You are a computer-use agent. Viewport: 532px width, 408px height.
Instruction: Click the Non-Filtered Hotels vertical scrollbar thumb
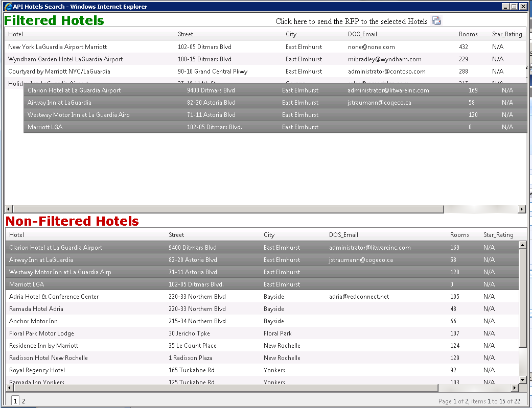click(x=522, y=298)
